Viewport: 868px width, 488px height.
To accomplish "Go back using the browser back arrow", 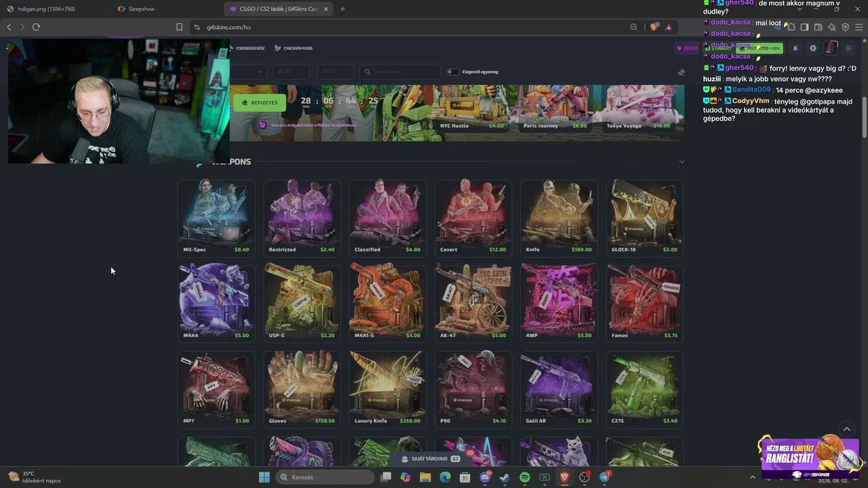I will click(x=9, y=27).
